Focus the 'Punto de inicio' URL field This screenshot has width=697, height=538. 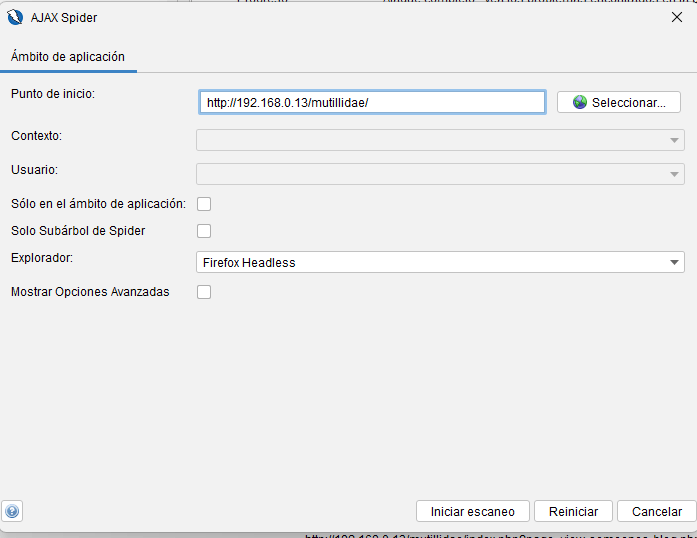click(372, 102)
